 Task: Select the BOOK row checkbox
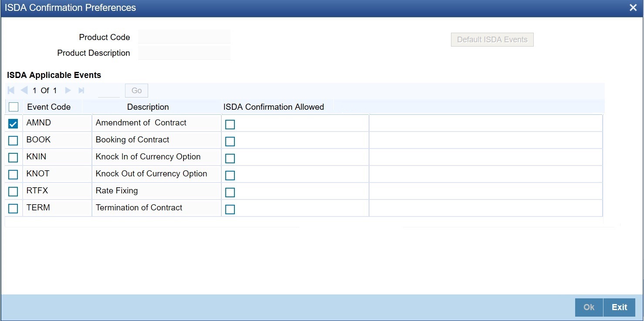pyautogui.click(x=13, y=141)
